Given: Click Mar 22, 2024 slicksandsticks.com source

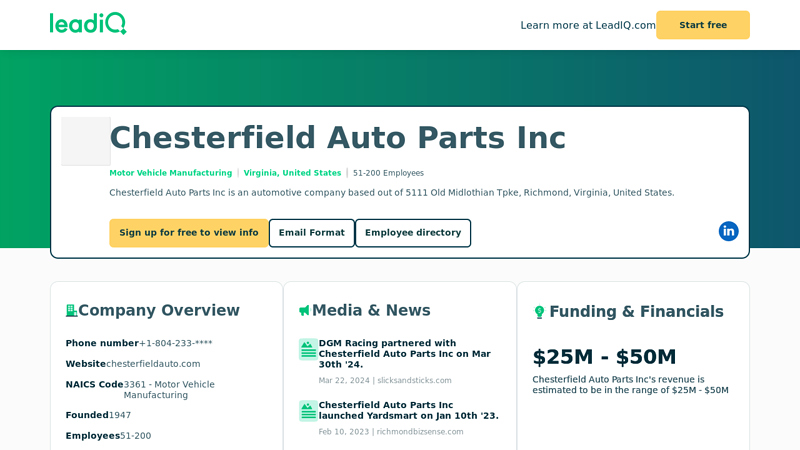Looking at the screenshot, I should click(385, 380).
